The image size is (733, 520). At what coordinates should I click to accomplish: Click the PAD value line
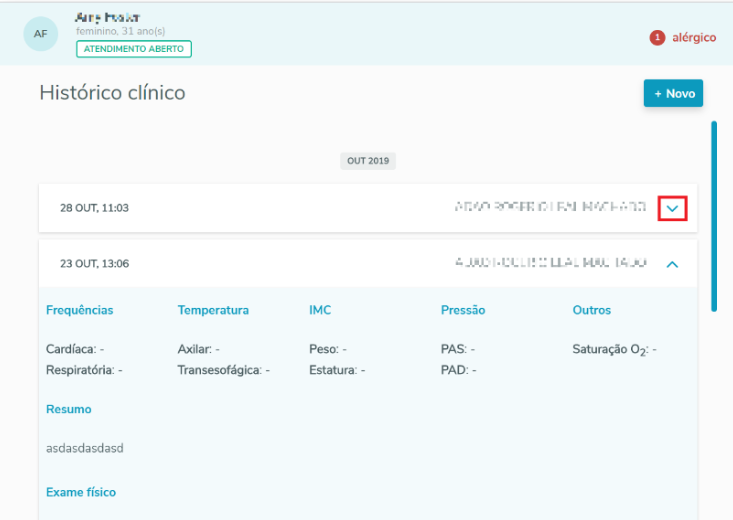tap(459, 370)
